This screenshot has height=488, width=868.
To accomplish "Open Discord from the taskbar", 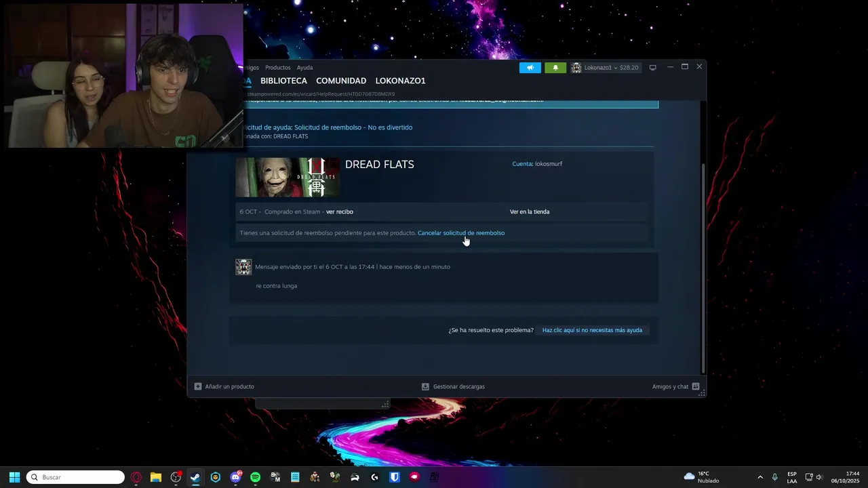I will click(x=235, y=477).
